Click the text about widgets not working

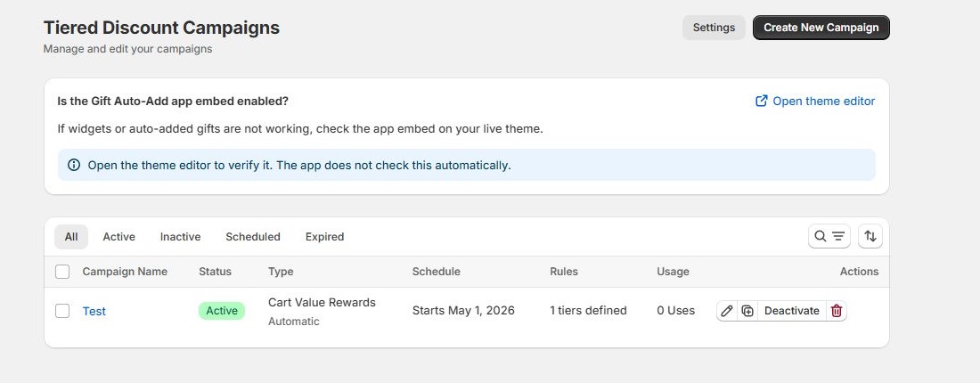pos(300,129)
